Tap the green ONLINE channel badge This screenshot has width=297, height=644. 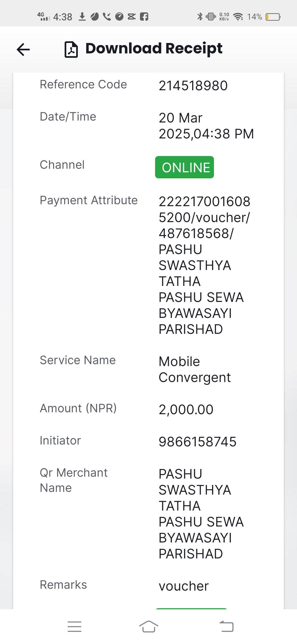(185, 167)
